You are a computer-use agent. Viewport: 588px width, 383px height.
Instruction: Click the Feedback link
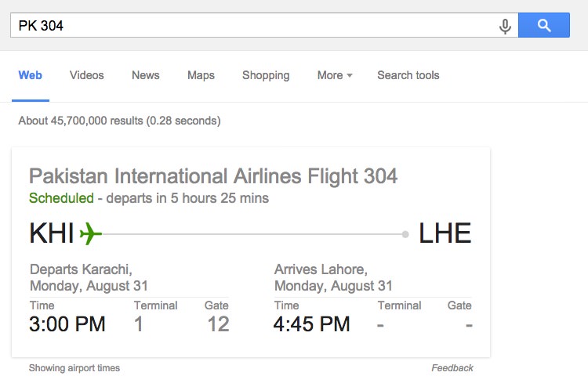pyautogui.click(x=452, y=368)
